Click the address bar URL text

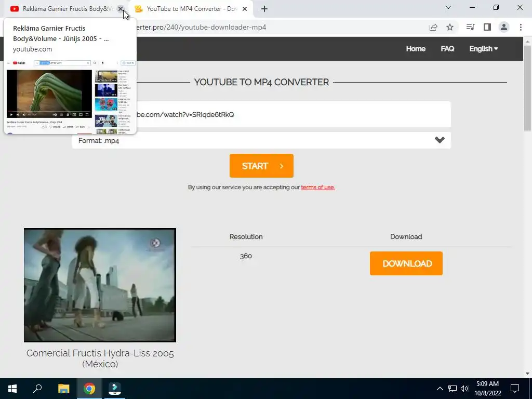point(202,27)
